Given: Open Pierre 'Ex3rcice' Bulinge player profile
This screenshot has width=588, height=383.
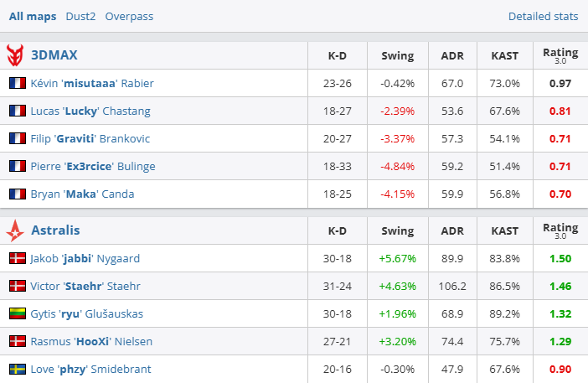Looking at the screenshot, I should point(92,166).
